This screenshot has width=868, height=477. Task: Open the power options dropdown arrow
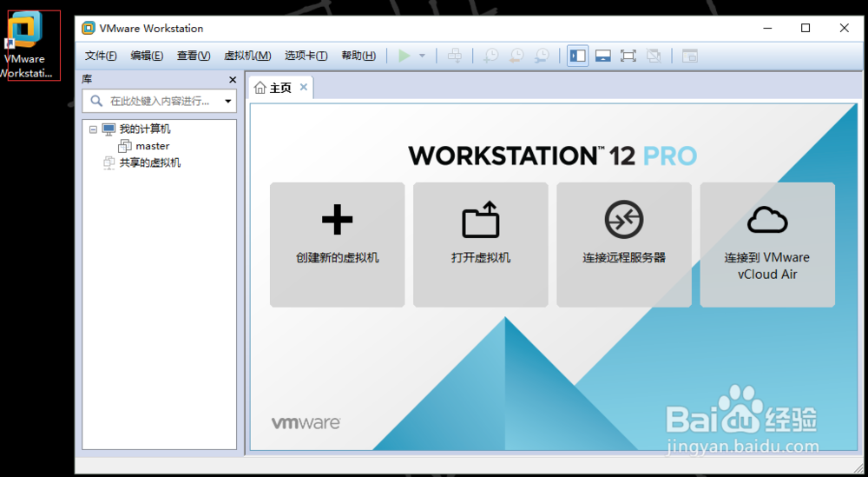pos(422,56)
